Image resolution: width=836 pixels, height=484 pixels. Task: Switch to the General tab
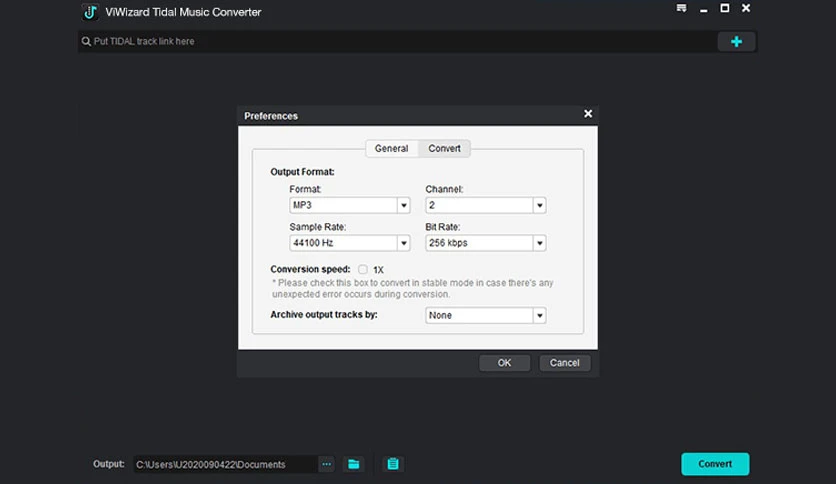click(x=391, y=149)
